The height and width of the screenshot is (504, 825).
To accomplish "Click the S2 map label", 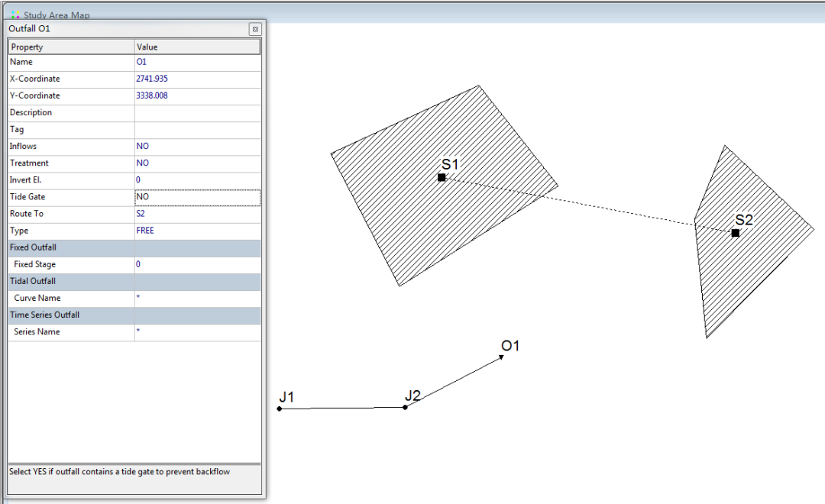I will [x=744, y=219].
